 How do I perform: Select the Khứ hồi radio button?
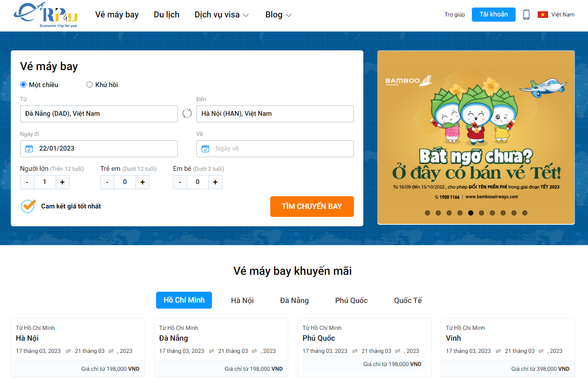pyautogui.click(x=89, y=84)
